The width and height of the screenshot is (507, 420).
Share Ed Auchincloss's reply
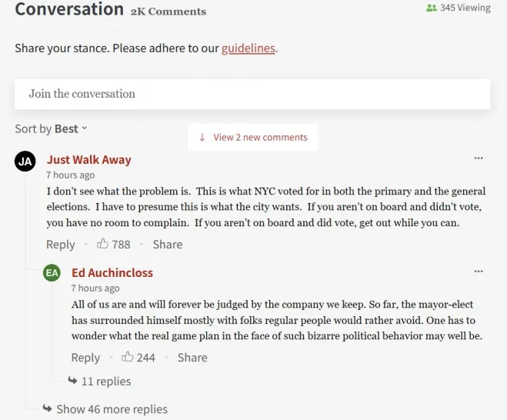point(192,358)
